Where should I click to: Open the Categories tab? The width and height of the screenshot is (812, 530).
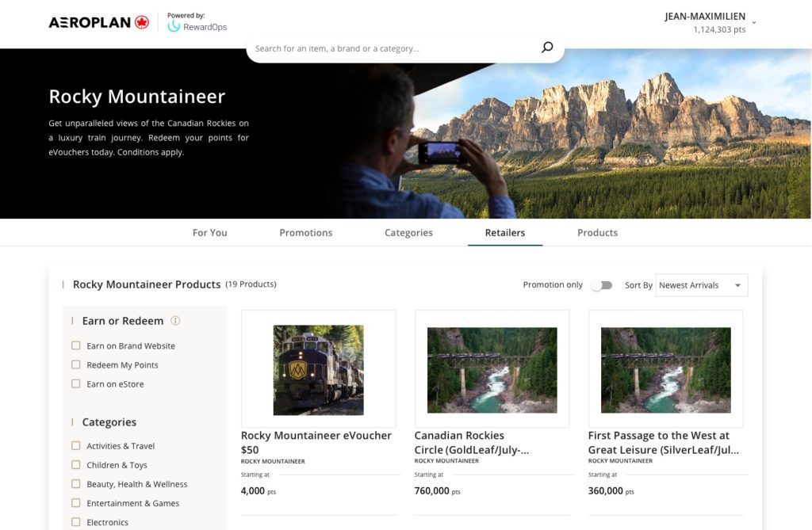coord(408,232)
